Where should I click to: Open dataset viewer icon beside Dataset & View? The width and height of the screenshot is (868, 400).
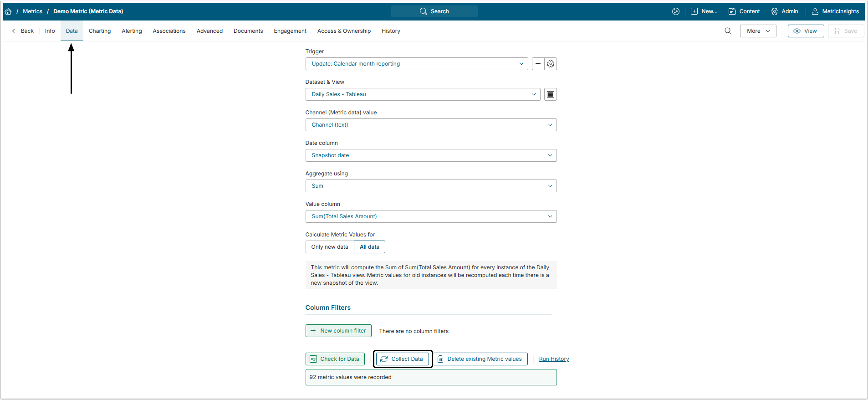(551, 94)
